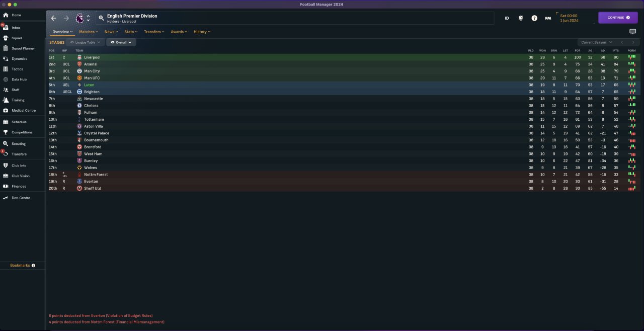644x331 pixels.
Task: Select the Newcastle table row
Action: click(x=343, y=99)
